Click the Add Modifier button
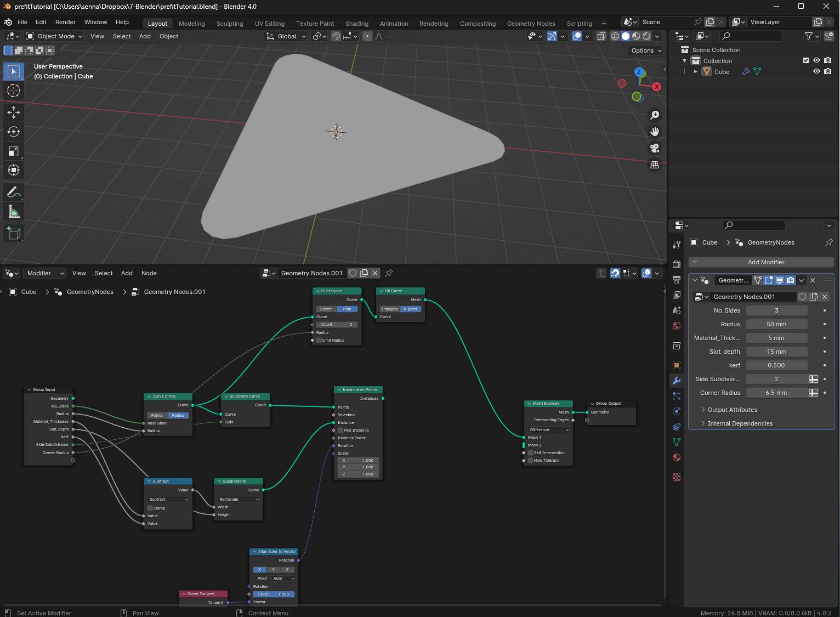This screenshot has width=840, height=617. click(765, 262)
